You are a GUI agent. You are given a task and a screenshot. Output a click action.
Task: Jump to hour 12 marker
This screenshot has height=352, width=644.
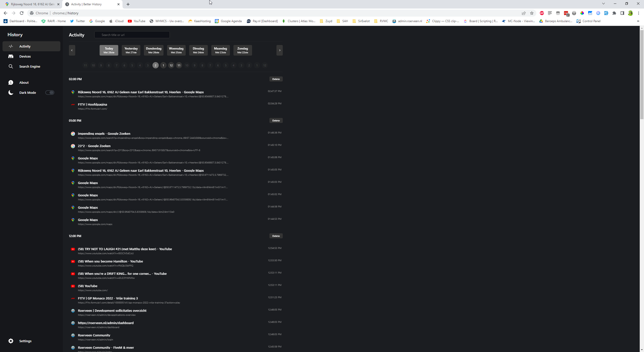(171, 65)
